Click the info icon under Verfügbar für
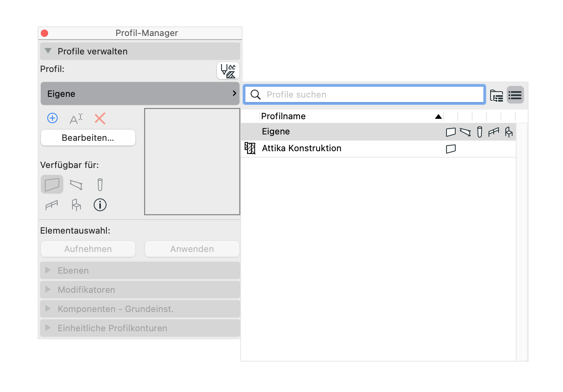 tap(100, 205)
